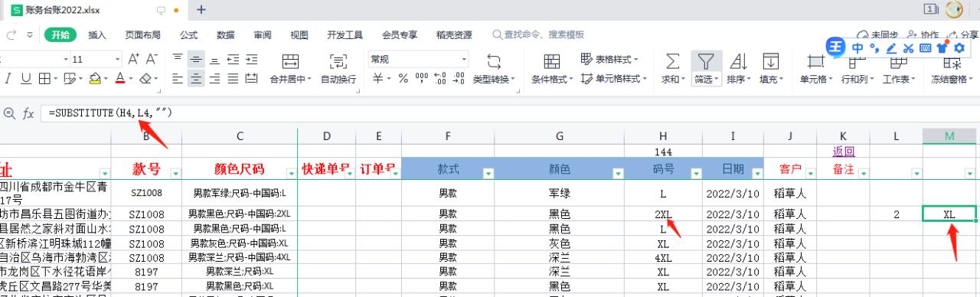Open the 公式 ribbon tab

tap(188, 34)
